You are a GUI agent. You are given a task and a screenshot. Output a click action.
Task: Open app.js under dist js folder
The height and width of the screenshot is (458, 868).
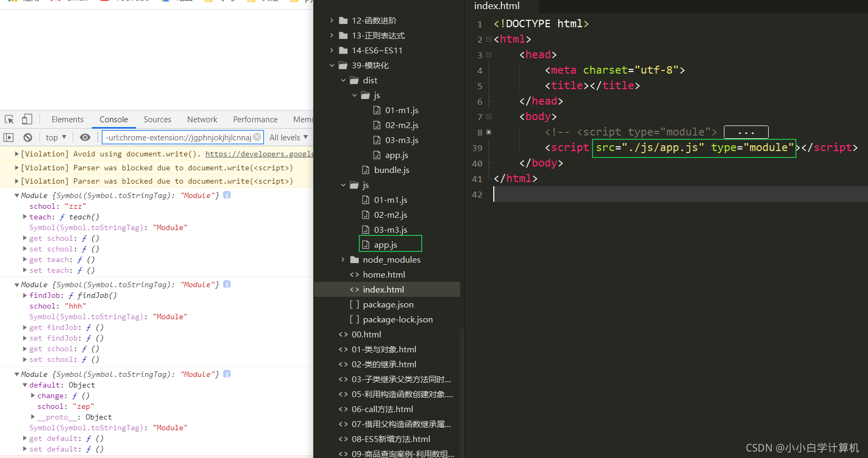[397, 155]
